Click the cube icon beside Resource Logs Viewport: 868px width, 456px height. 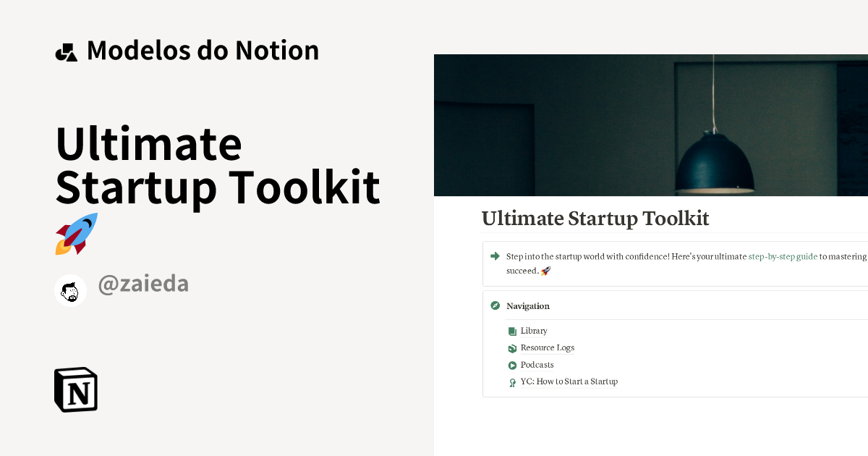[x=512, y=347]
